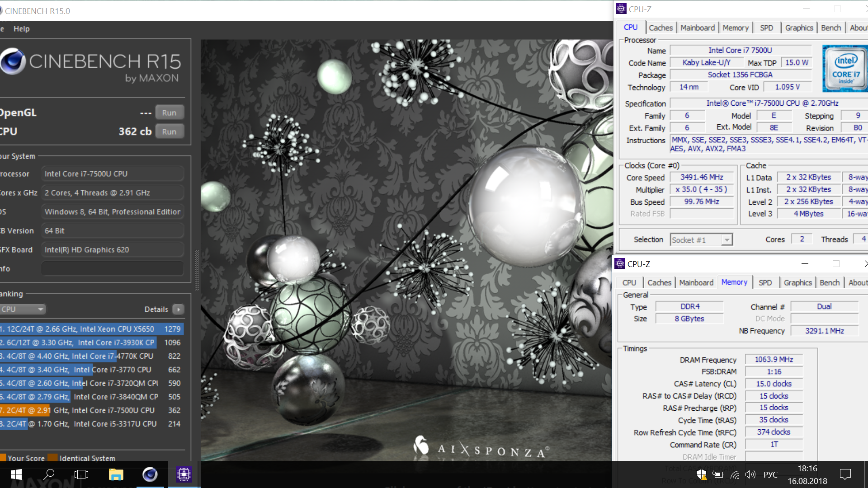Click the panel splitter grip handle
The height and width of the screenshot is (488, 868).
click(197, 270)
